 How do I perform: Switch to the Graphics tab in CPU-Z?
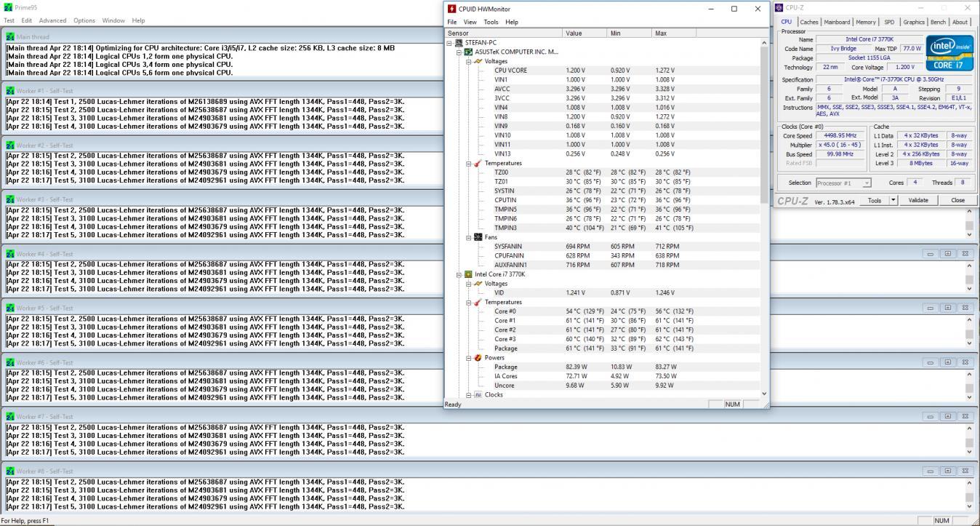pyautogui.click(x=914, y=22)
